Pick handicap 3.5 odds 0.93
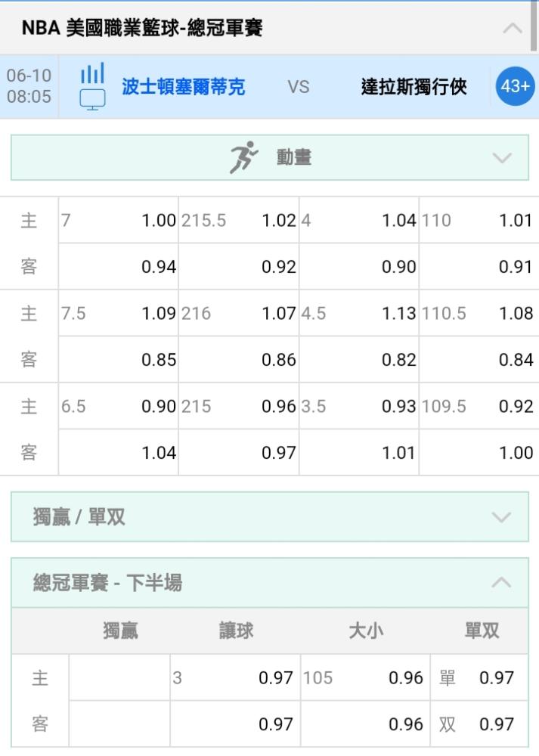The image size is (539, 756). [x=358, y=407]
